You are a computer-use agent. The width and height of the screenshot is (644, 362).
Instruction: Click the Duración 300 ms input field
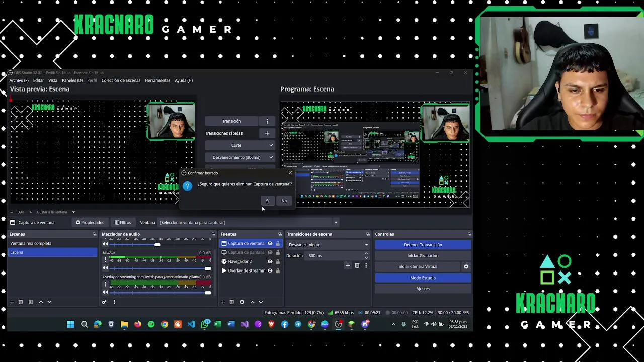point(335,256)
